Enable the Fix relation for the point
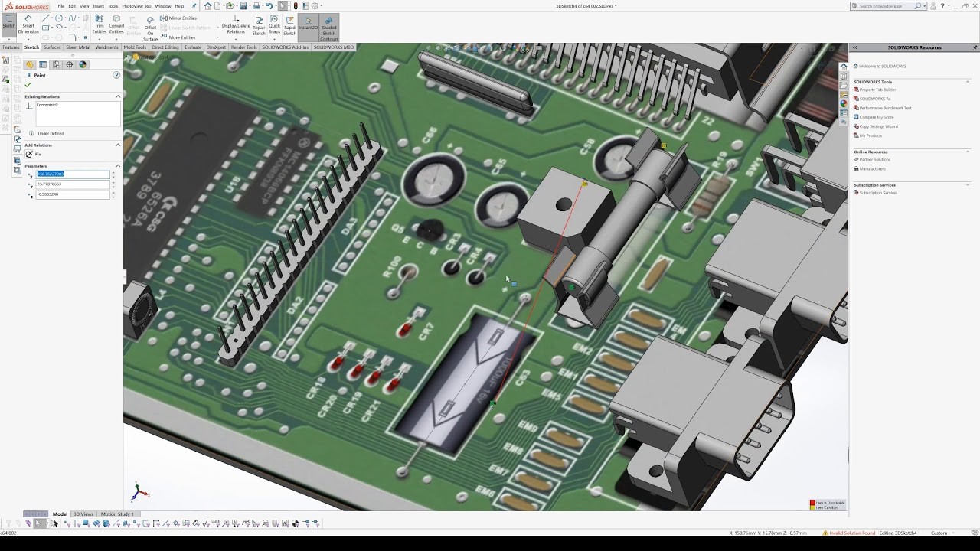Image resolution: width=980 pixels, height=551 pixels. tap(30, 154)
